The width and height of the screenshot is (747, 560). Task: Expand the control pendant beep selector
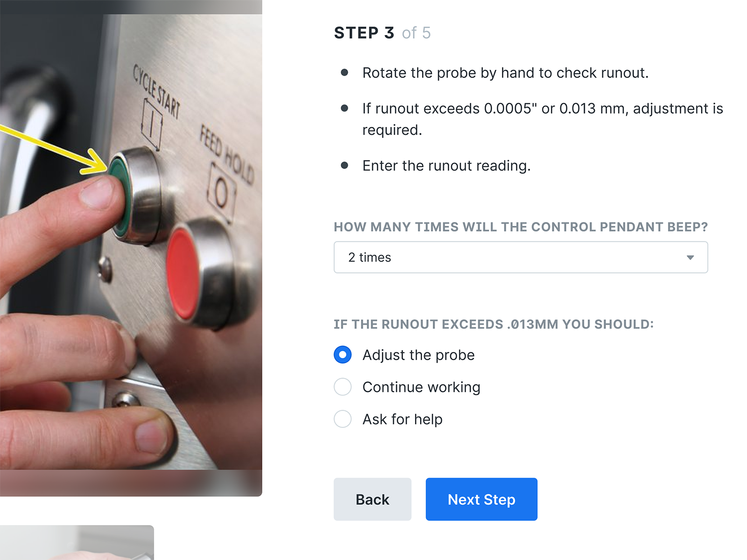point(521,257)
